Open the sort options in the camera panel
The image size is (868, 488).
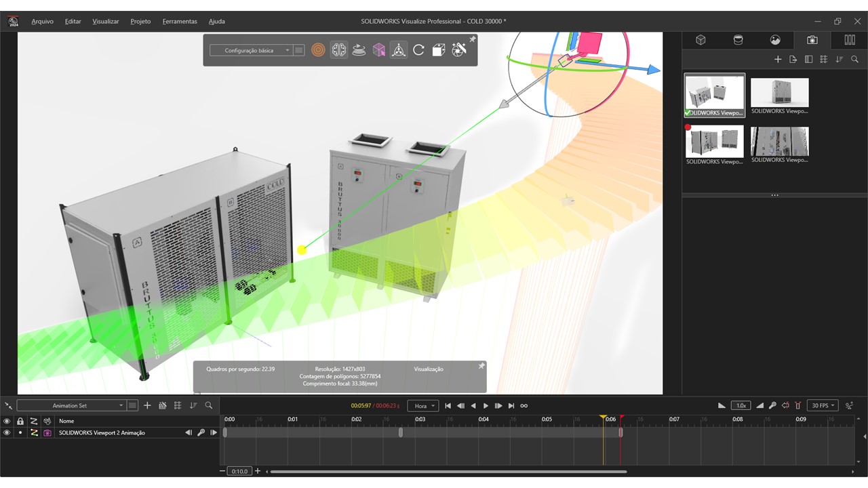[840, 60]
